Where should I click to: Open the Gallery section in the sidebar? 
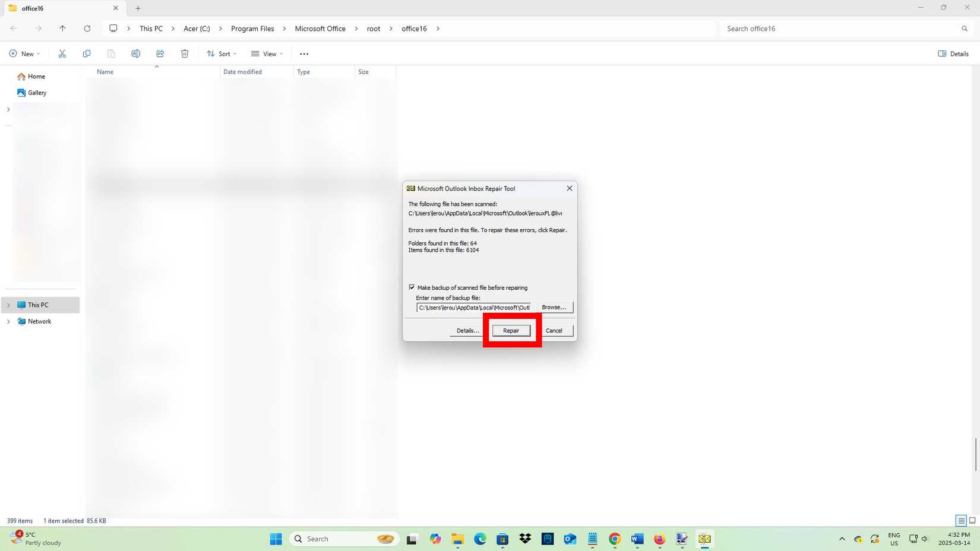coord(37,93)
